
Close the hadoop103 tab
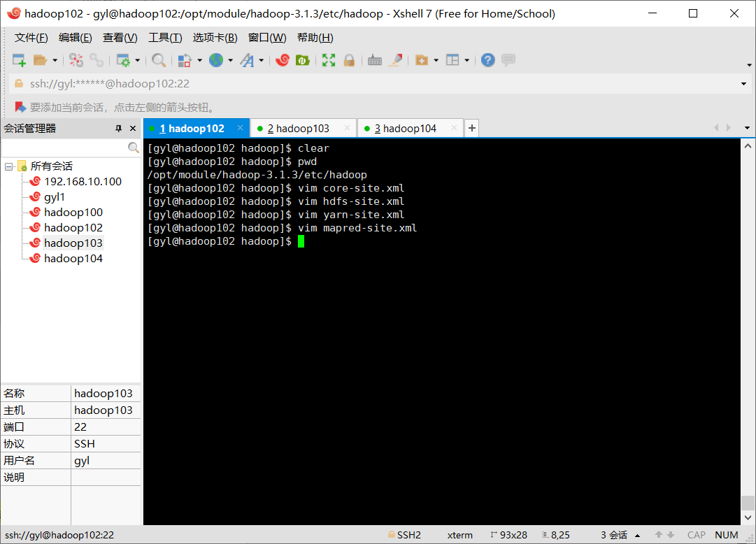coord(347,128)
